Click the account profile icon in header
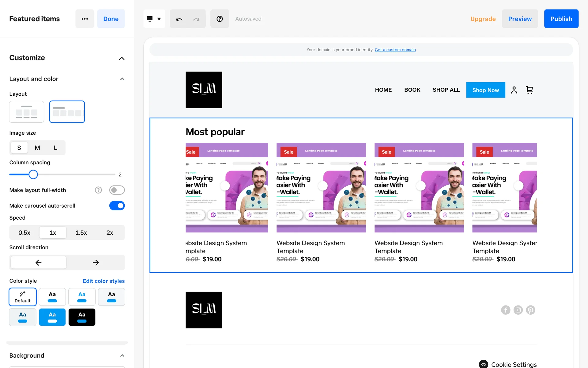 (x=514, y=90)
